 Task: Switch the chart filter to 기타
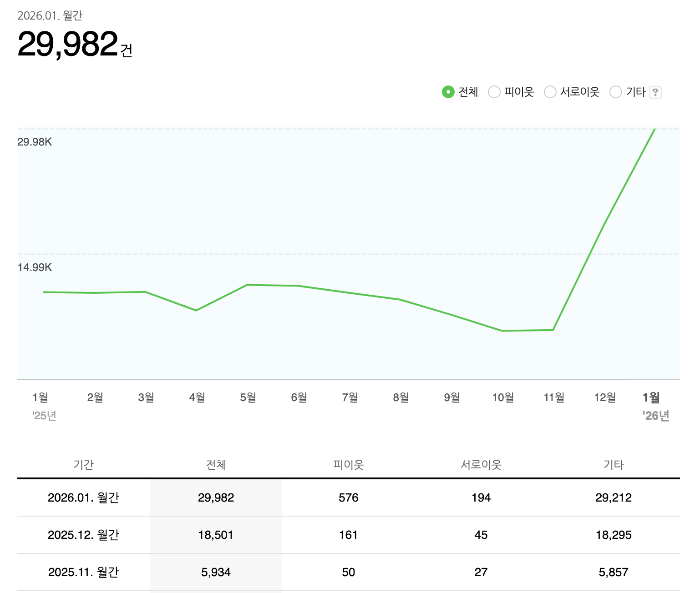(x=615, y=92)
